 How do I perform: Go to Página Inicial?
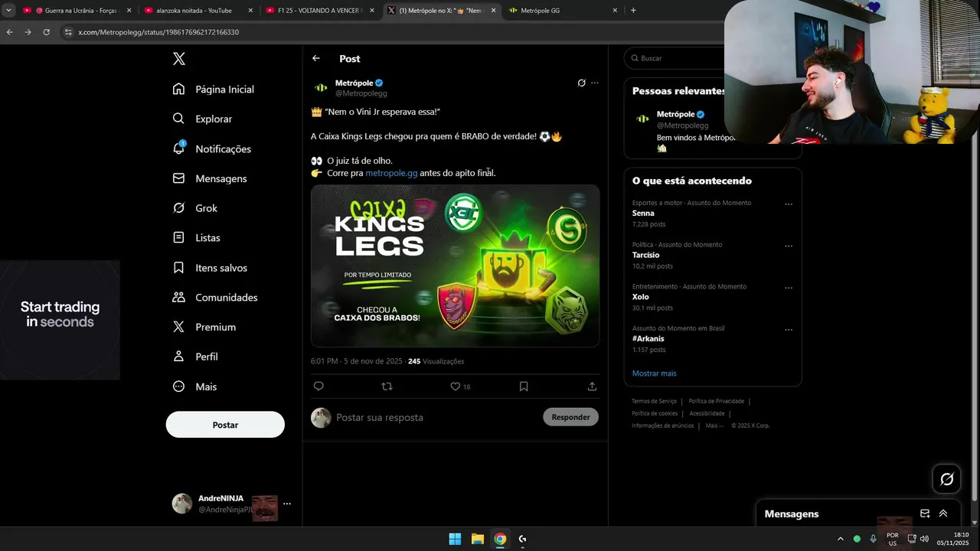coord(214,89)
